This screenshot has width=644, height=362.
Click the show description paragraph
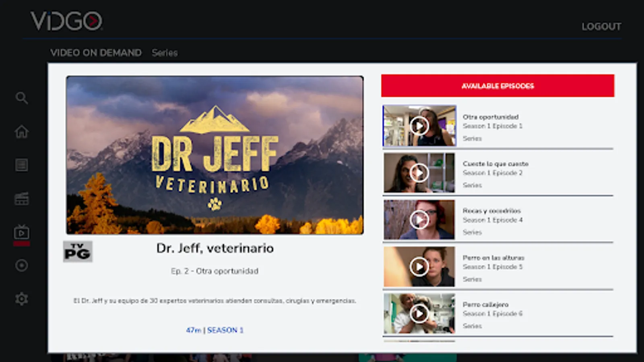tap(215, 300)
